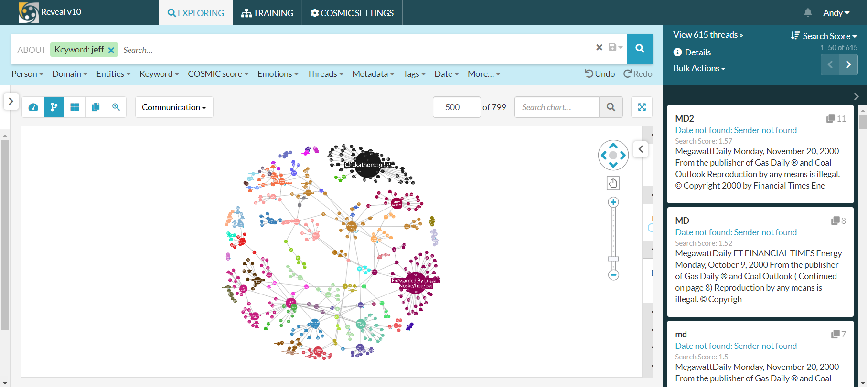Click the Undo button
The image size is (868, 388).
pyautogui.click(x=600, y=74)
